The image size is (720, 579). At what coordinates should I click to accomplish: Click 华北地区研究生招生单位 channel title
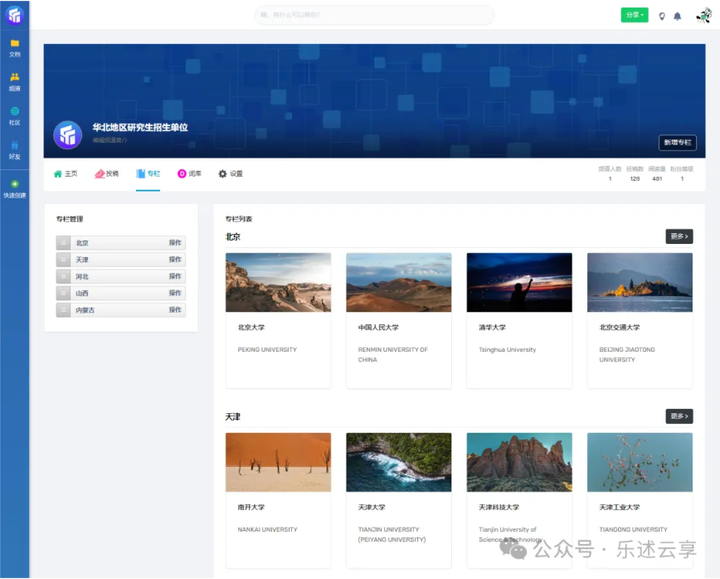coord(140,127)
